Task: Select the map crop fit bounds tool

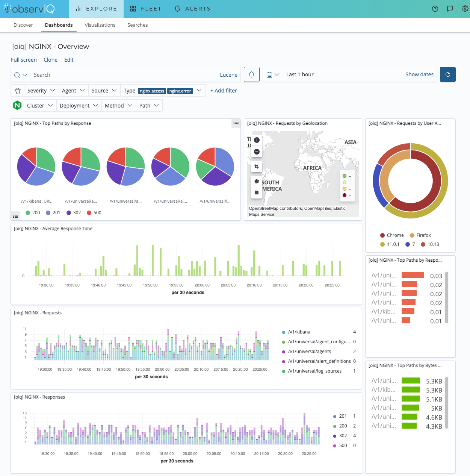Action: point(257,167)
